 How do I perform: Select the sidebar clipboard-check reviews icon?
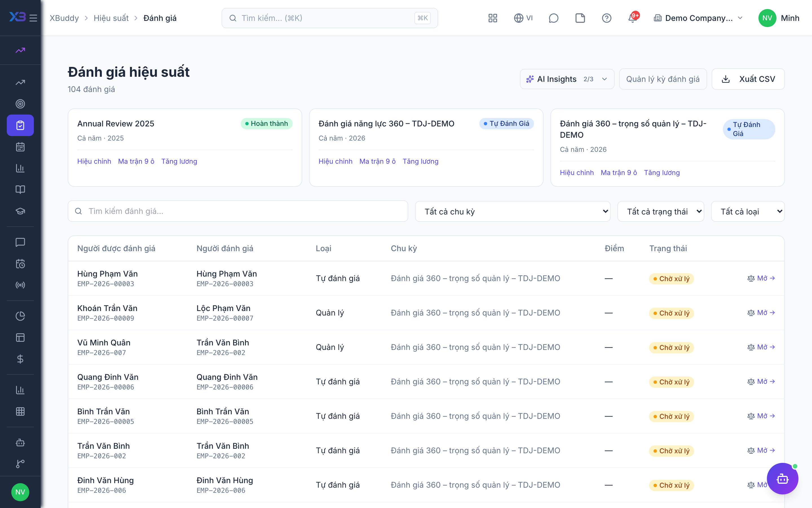20,125
